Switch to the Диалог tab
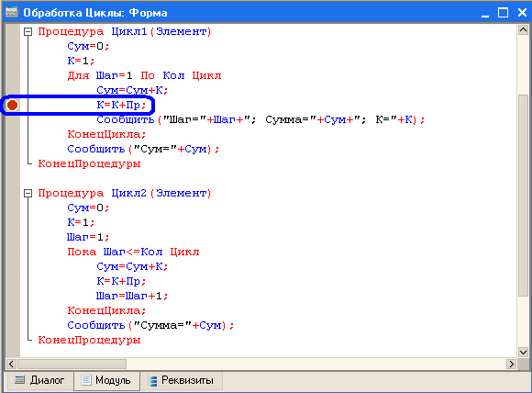This screenshot has width=532, height=393. [39, 380]
